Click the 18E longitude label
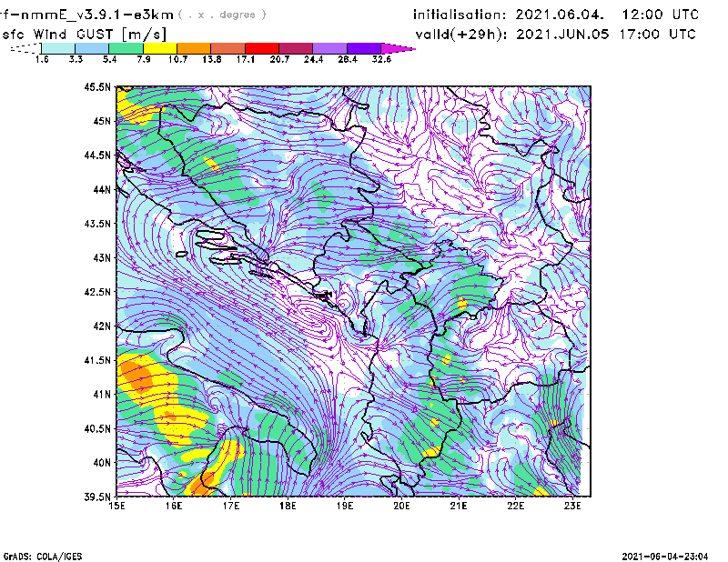The image size is (728, 562). click(x=288, y=506)
